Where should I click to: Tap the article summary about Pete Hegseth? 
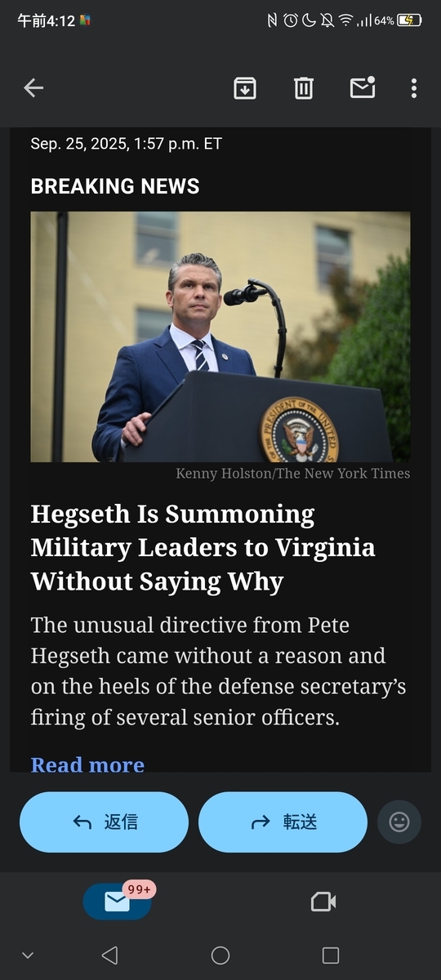[x=219, y=671]
